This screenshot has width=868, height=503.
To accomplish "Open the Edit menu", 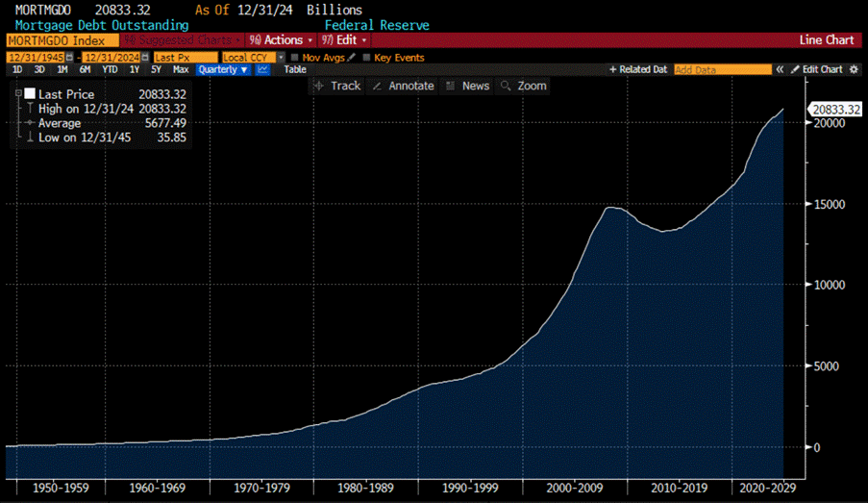I will (x=344, y=39).
